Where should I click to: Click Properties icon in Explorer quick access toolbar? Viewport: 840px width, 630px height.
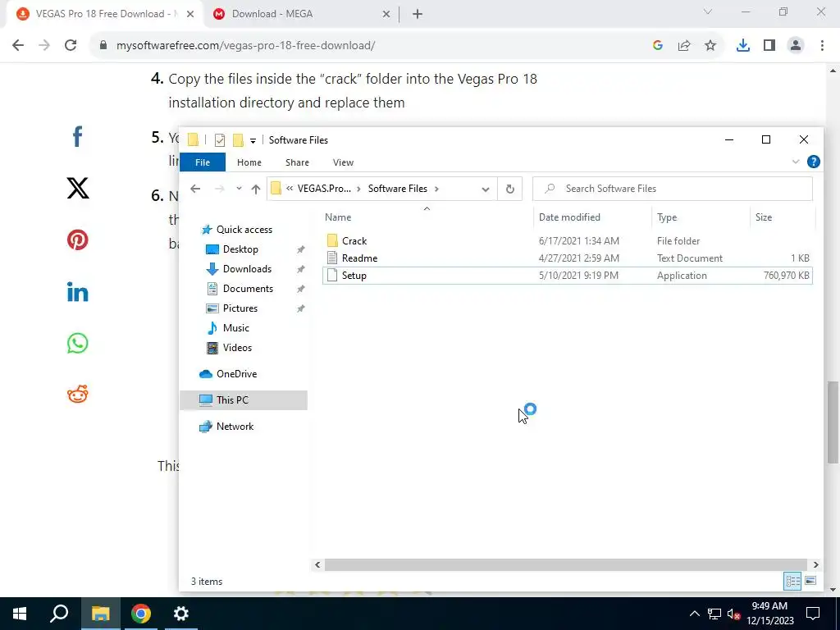pos(220,140)
